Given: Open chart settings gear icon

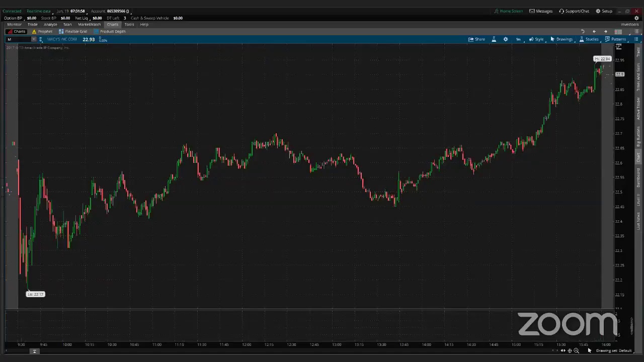Looking at the screenshot, I should (506, 39).
